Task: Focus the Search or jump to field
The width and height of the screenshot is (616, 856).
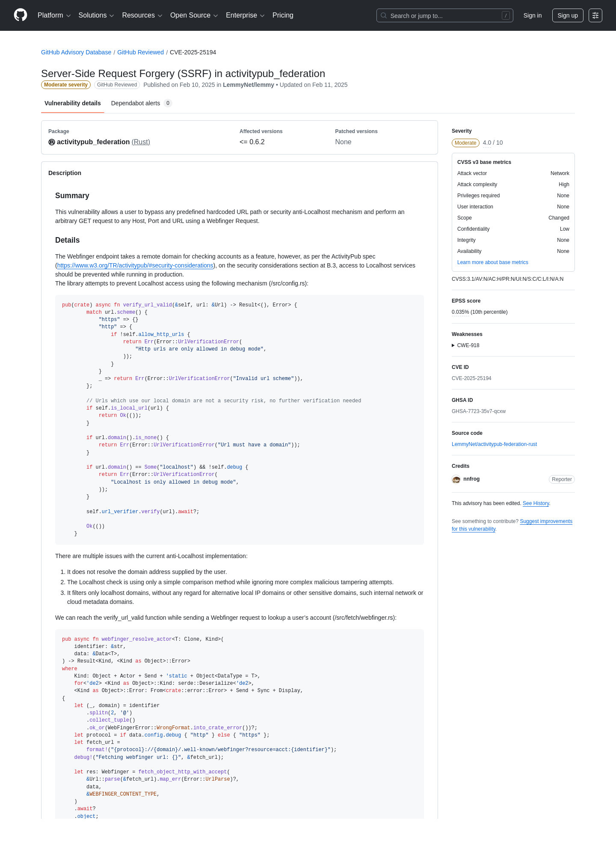Action: [x=445, y=15]
